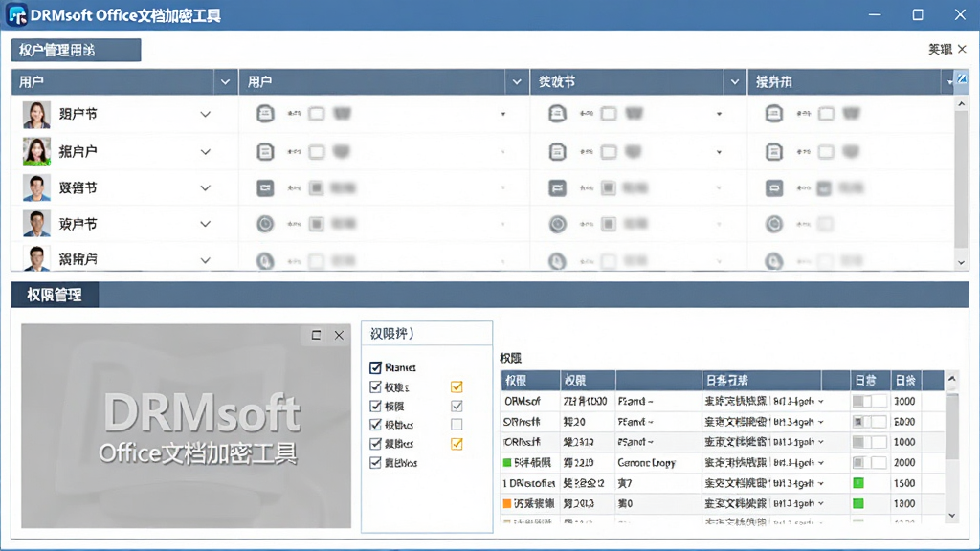Click the green square in the 1500 row
980x551 pixels.
click(x=858, y=483)
